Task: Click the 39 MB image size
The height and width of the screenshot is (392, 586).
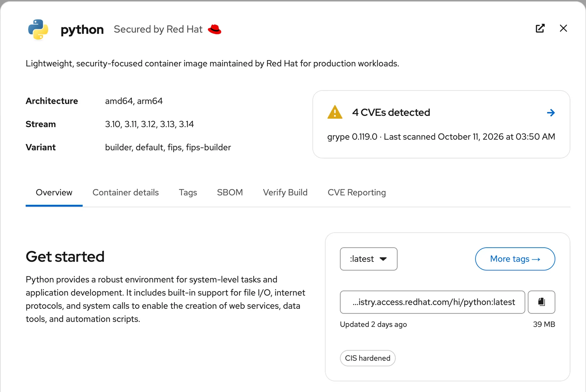Action: point(544,324)
